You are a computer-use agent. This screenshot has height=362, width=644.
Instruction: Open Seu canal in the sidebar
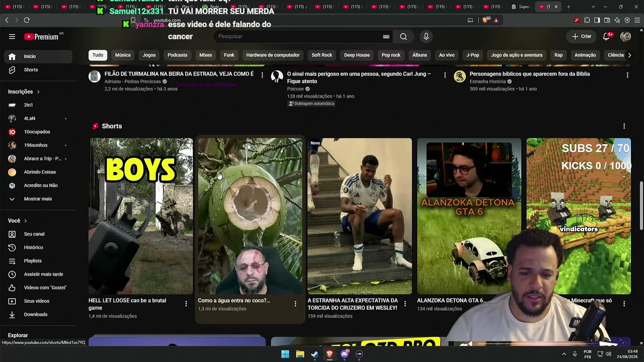(x=39, y=234)
